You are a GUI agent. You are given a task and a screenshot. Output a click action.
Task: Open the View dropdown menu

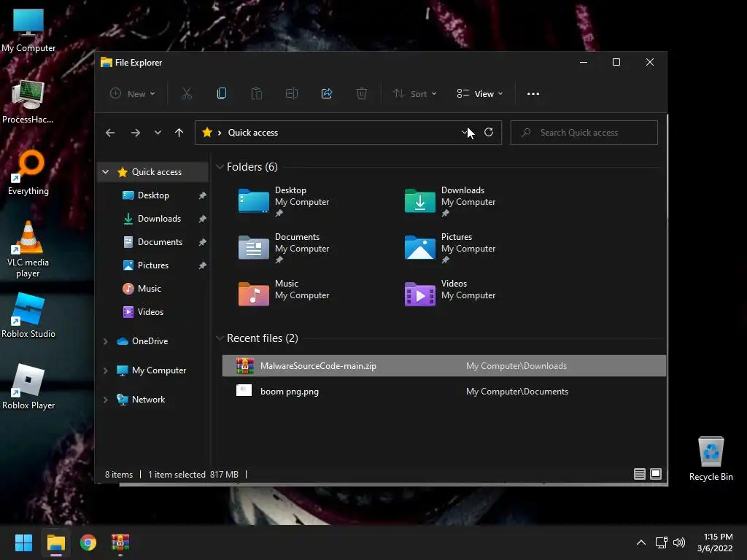pos(480,94)
